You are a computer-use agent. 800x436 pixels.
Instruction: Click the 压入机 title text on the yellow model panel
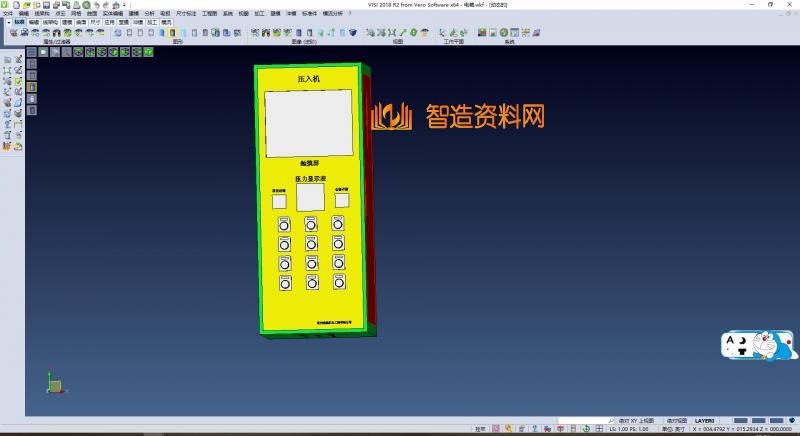click(309, 79)
